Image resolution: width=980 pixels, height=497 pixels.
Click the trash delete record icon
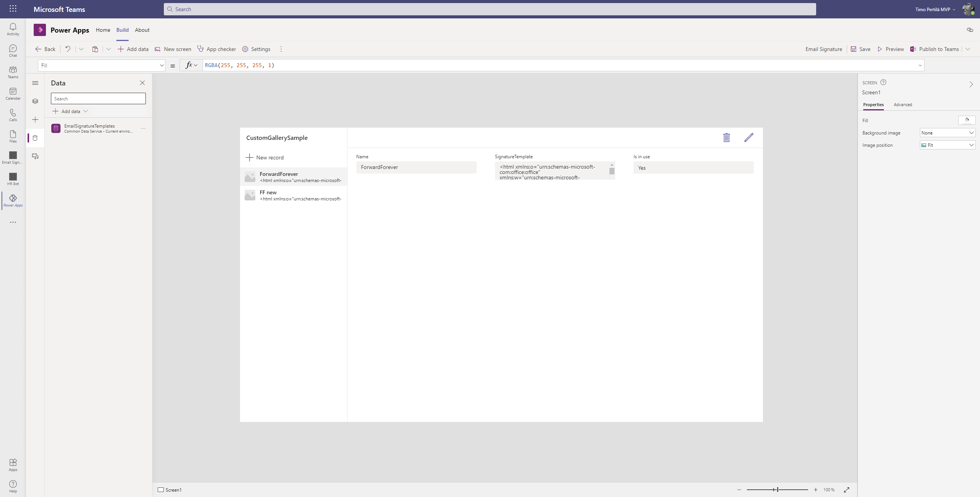(726, 138)
